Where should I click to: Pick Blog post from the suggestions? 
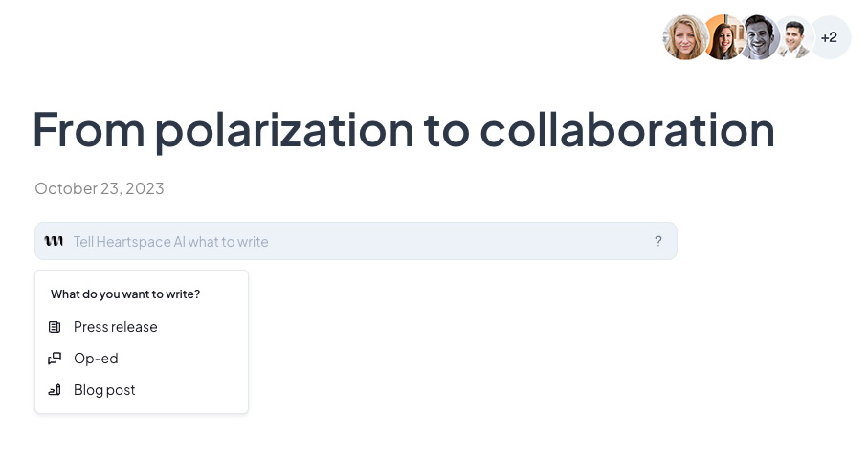click(104, 390)
